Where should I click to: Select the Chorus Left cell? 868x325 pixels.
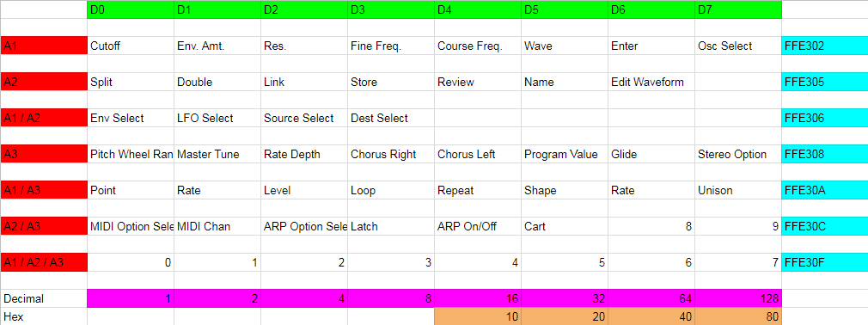pos(478,155)
